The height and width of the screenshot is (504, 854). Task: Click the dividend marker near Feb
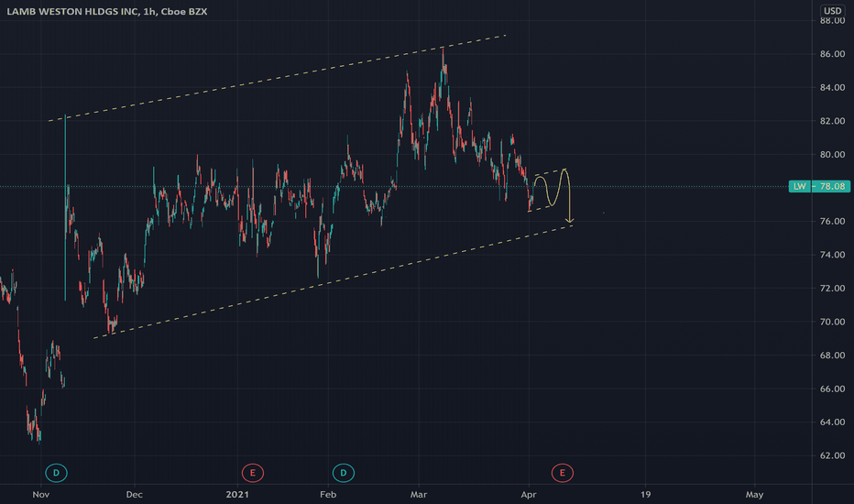(x=343, y=473)
